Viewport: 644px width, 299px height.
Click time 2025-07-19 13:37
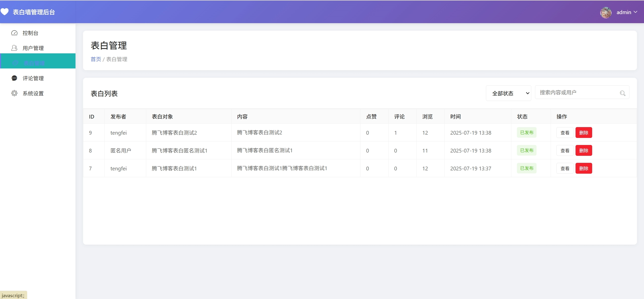pos(471,168)
